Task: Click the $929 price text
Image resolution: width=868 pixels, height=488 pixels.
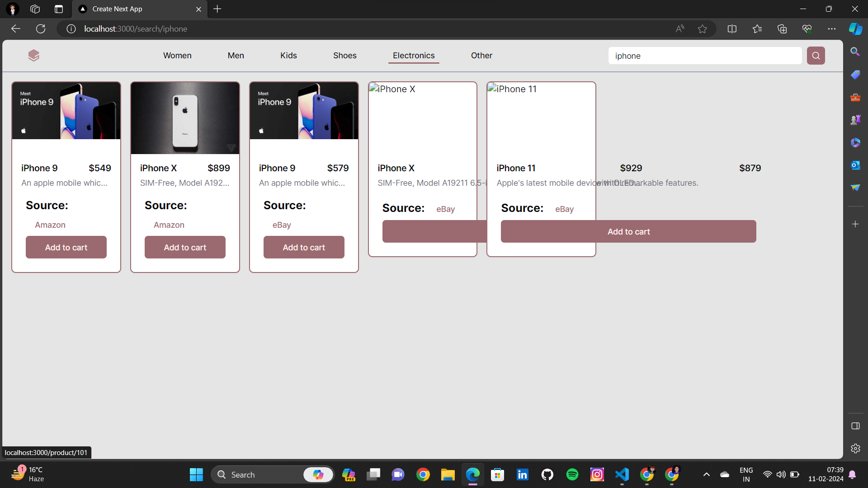Action: pyautogui.click(x=631, y=168)
